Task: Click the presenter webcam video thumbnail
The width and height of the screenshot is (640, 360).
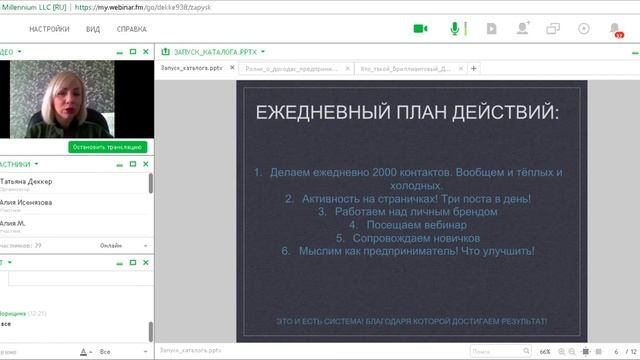Action: pyautogui.click(x=62, y=99)
